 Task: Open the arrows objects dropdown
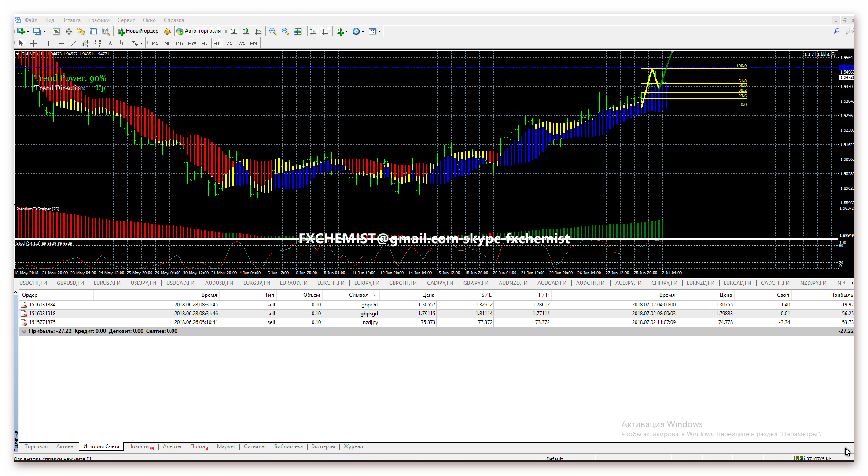click(137, 43)
